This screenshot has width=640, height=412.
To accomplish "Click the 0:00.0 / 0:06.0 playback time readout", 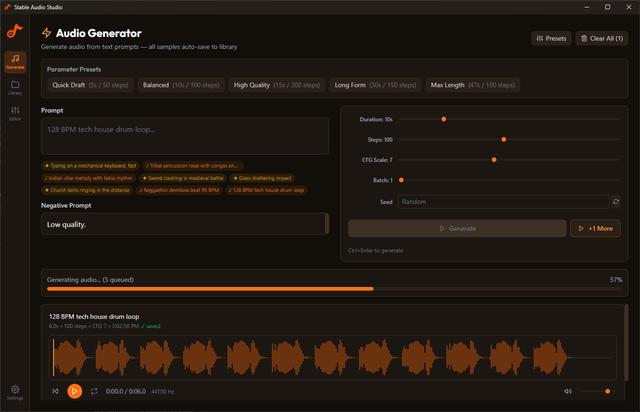I will tap(126, 391).
